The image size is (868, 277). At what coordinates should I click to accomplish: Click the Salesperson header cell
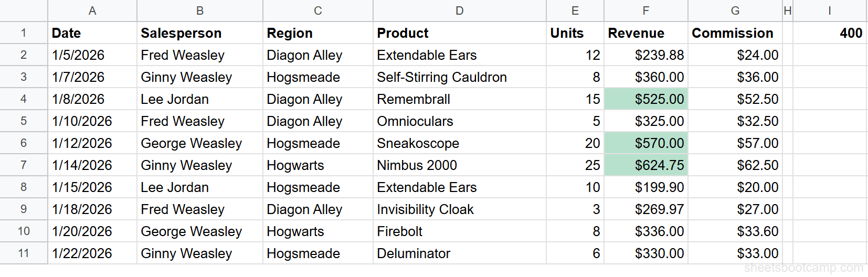pyautogui.click(x=200, y=33)
